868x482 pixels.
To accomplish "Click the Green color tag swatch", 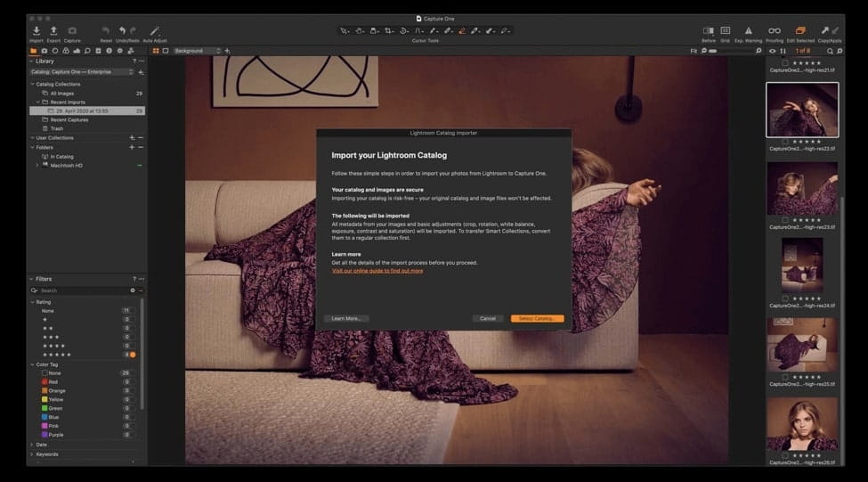I will coord(45,408).
